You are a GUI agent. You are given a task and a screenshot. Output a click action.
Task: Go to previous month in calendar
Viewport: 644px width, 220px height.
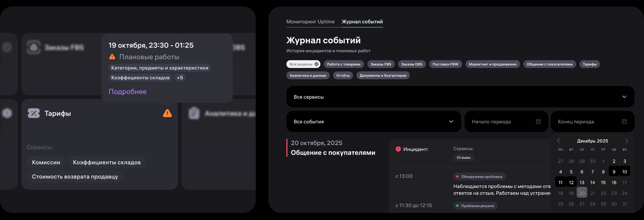559,141
